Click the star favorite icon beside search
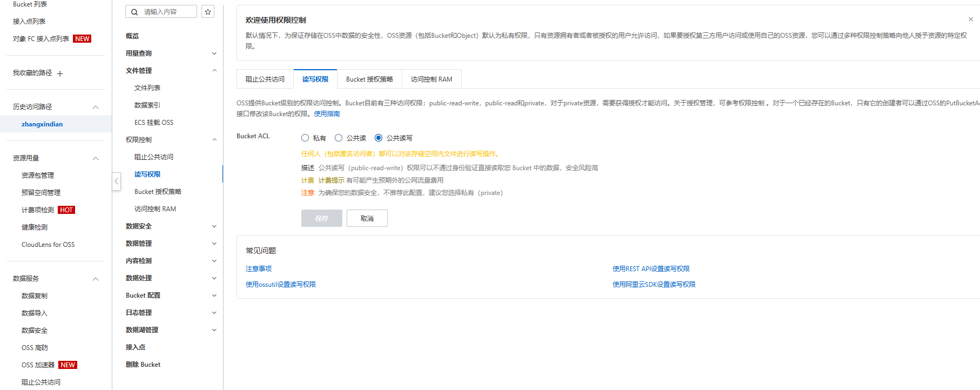This screenshot has width=980, height=390. 208,12
